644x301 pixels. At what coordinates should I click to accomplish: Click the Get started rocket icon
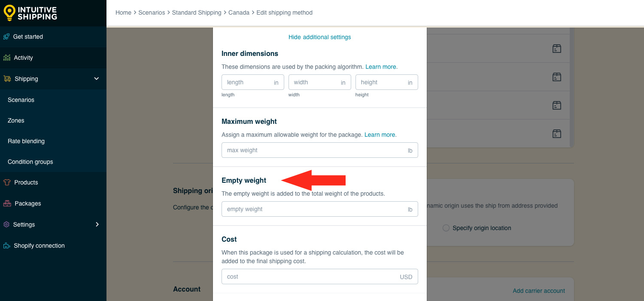point(6,37)
